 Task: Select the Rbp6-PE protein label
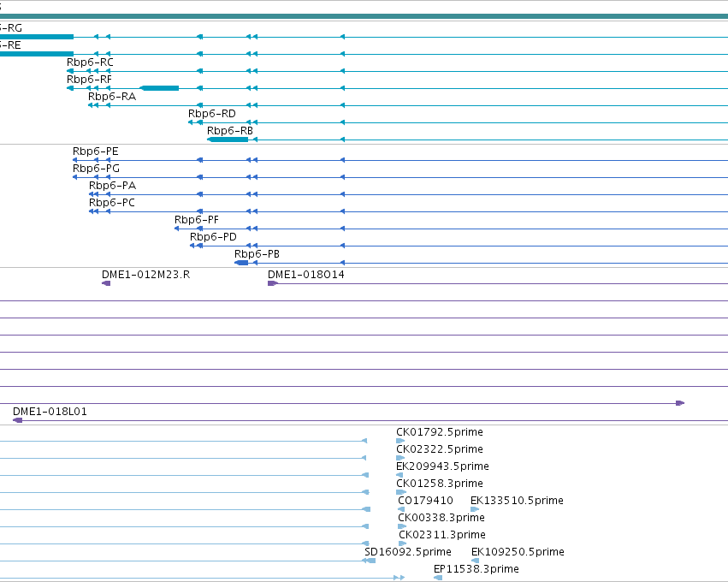coord(96,151)
